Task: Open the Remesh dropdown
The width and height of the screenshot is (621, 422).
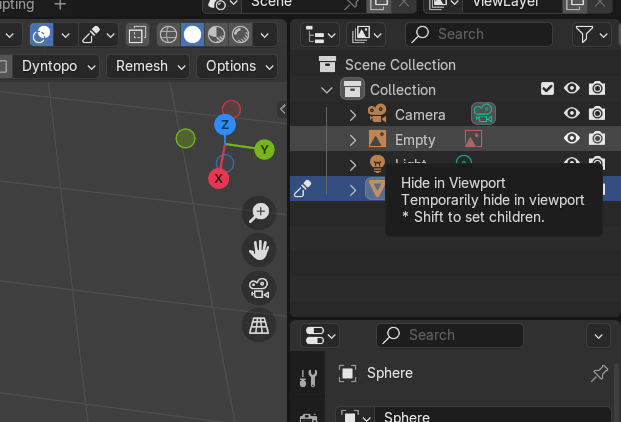Action: tap(148, 66)
